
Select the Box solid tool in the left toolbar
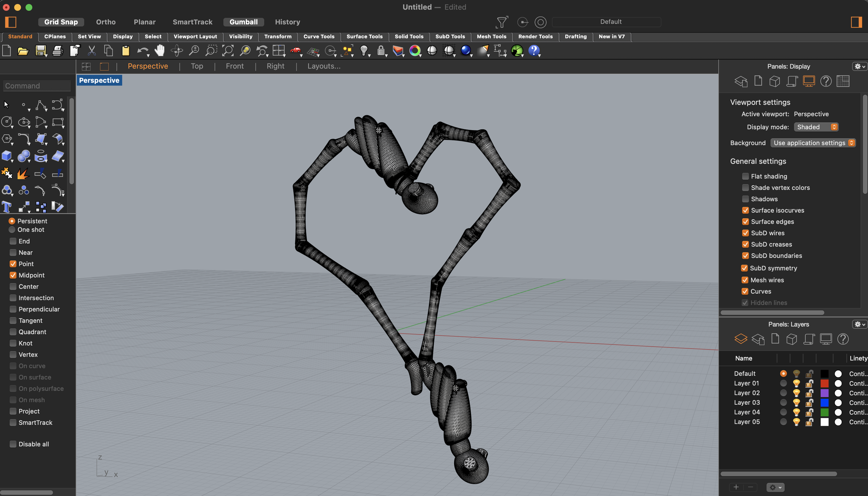pyautogui.click(x=7, y=156)
